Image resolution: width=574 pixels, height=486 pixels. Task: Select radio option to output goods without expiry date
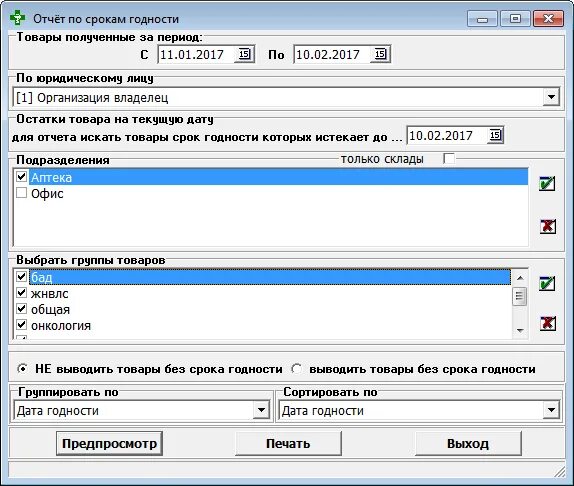tap(297, 369)
